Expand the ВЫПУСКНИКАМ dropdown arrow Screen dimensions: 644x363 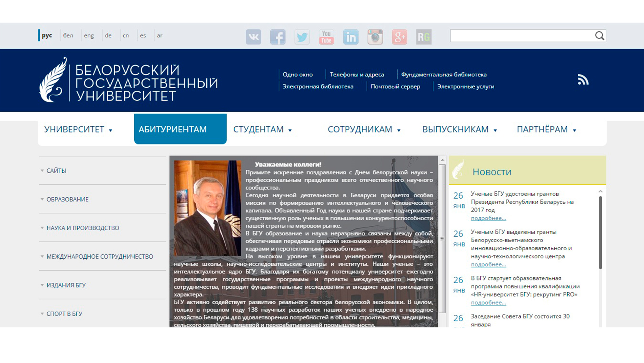pyautogui.click(x=495, y=130)
